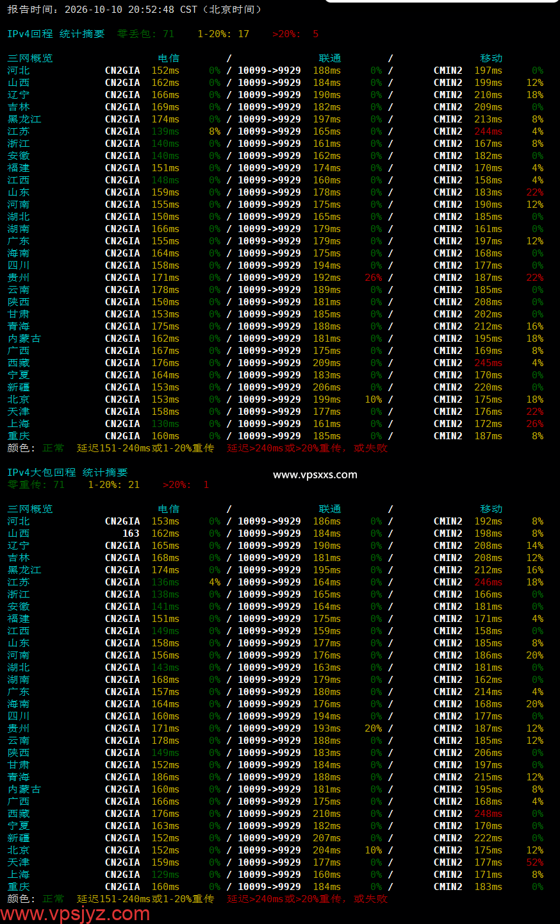560x924 pixels.
Task: Click the green '130ms' 电信 latency for 上海
Action: [165, 424]
